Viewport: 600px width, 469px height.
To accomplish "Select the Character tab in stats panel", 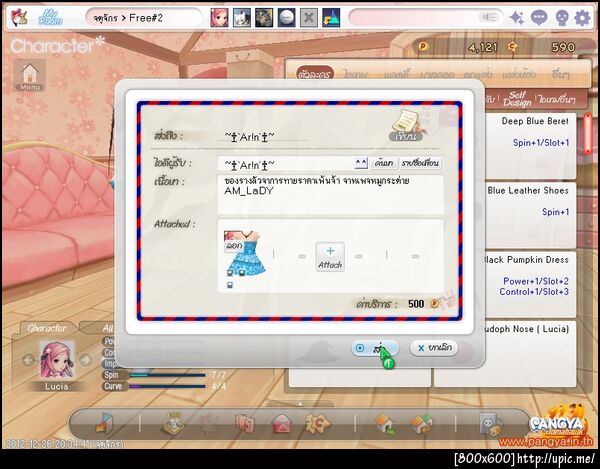I will (46, 328).
